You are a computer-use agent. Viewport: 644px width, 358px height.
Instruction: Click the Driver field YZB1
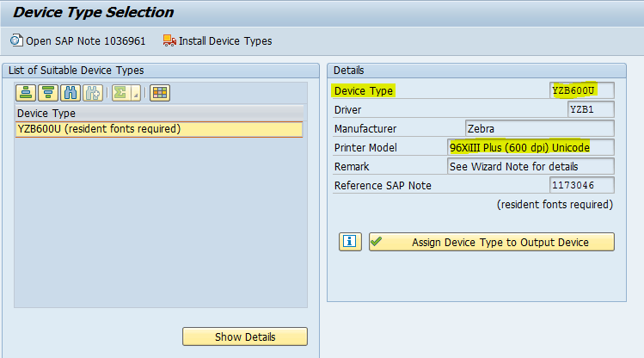[x=591, y=109]
